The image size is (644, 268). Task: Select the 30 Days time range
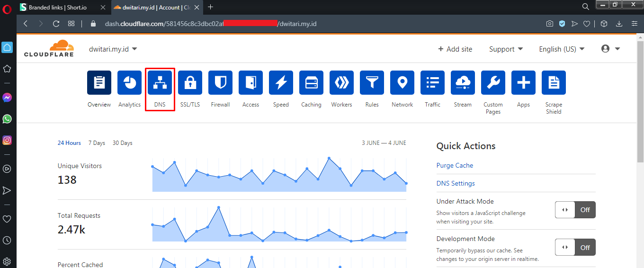123,143
